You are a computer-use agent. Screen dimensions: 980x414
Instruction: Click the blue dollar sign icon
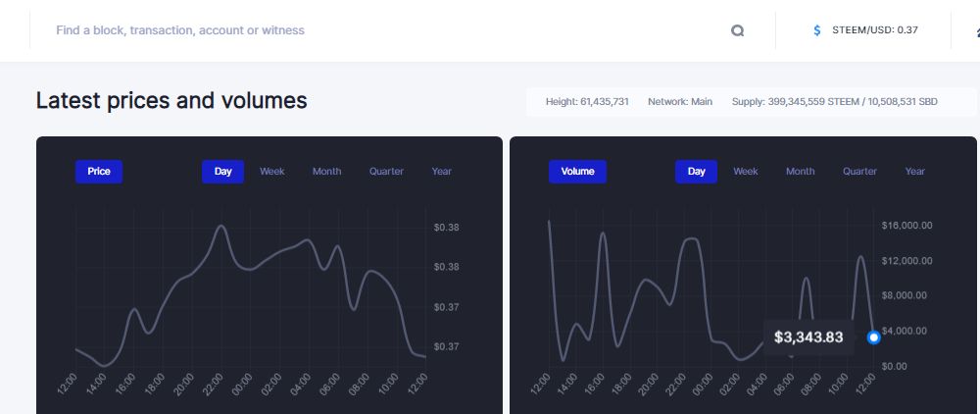click(x=817, y=30)
